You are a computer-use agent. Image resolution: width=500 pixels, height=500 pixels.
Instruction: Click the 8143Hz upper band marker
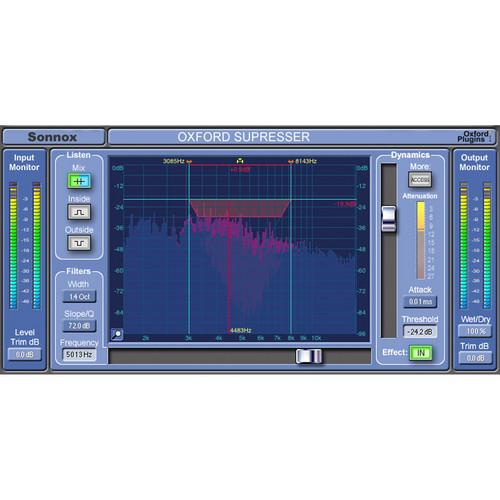coord(303,161)
